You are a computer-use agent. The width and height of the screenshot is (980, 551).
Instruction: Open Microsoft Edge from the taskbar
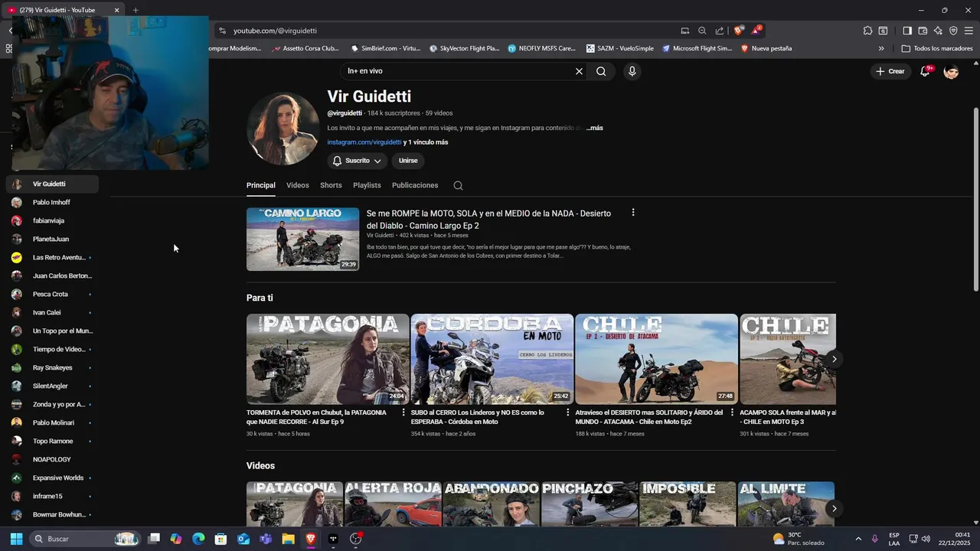click(198, 539)
